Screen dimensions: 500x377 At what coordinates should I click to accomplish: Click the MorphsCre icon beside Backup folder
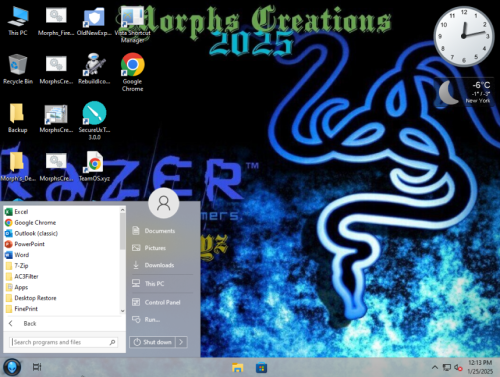[56, 118]
